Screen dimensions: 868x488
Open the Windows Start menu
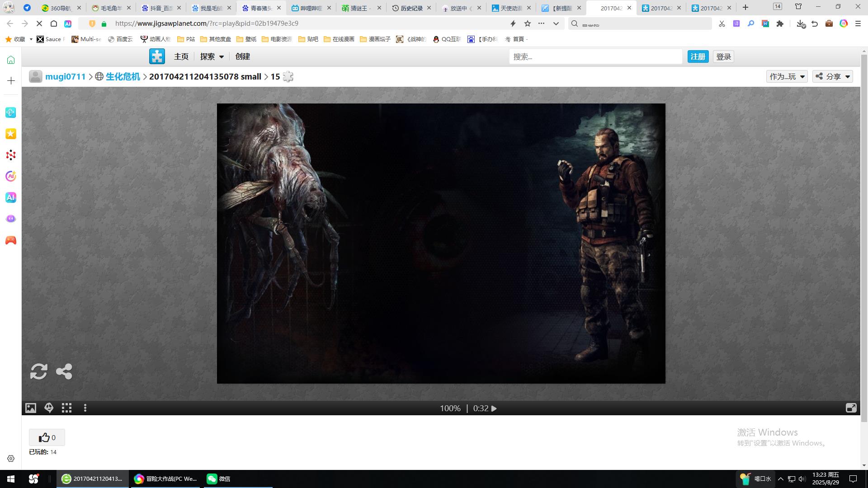coord(11,479)
